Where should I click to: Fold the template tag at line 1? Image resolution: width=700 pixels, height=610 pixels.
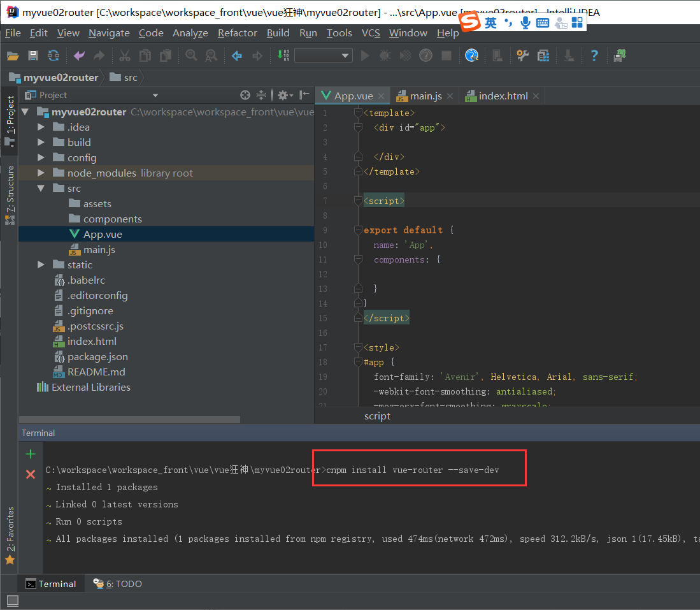tap(358, 113)
